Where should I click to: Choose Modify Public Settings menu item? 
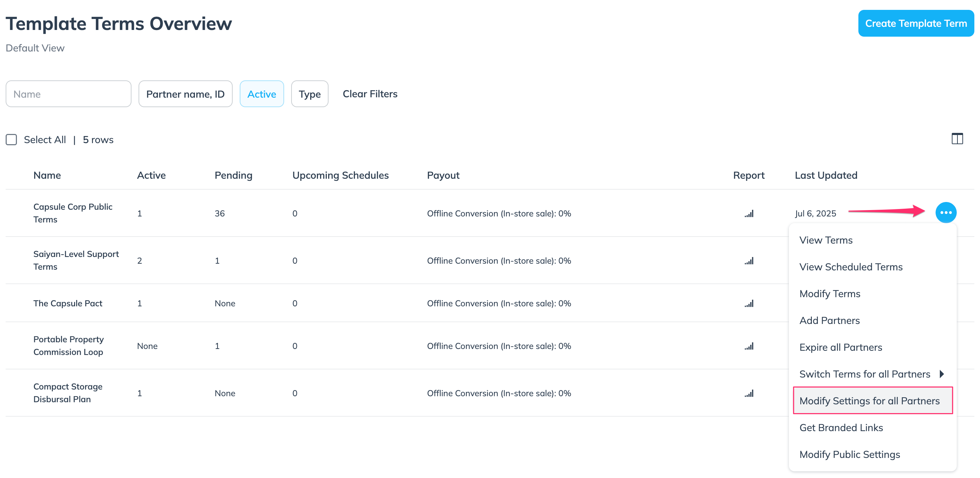tap(850, 454)
